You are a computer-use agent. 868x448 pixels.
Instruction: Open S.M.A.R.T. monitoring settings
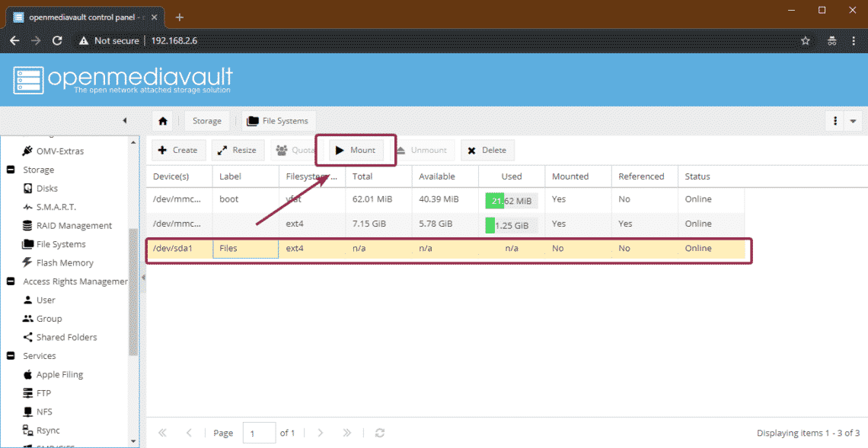(x=49, y=207)
